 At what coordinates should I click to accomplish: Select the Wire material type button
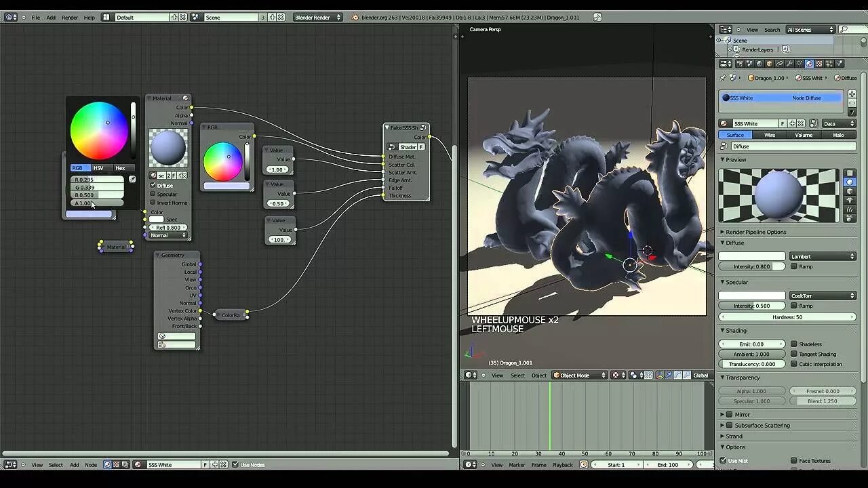coord(770,135)
